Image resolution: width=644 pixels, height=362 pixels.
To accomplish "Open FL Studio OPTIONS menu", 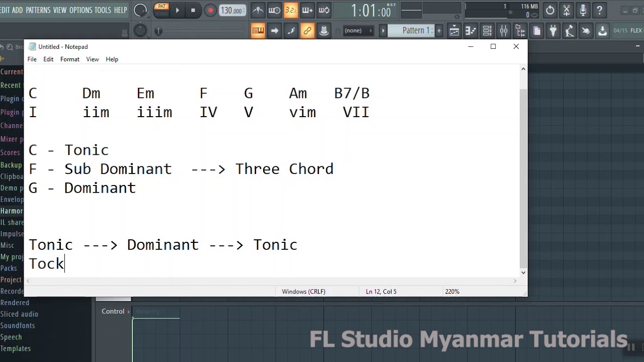I will [80, 10].
